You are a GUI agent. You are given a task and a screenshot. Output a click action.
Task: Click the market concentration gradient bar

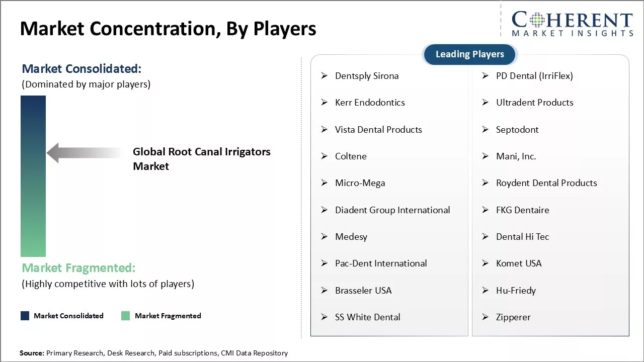[33, 176]
